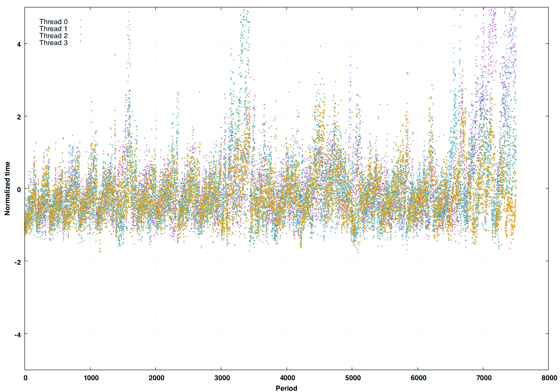Click the 7000 tick label on x-axis

pos(483,378)
